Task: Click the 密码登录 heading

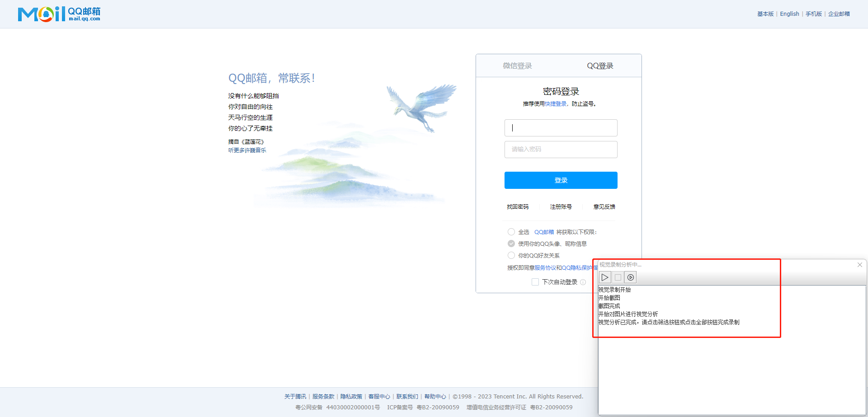Action: [x=561, y=92]
